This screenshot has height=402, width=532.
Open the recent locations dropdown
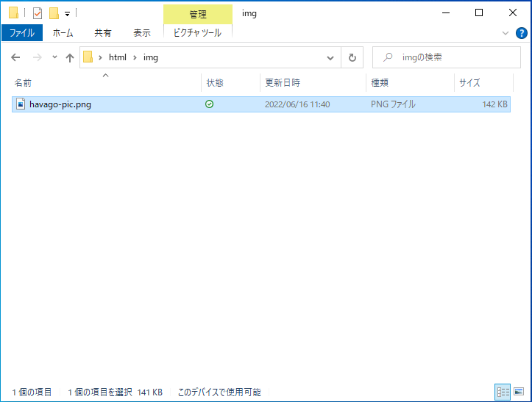[54, 57]
